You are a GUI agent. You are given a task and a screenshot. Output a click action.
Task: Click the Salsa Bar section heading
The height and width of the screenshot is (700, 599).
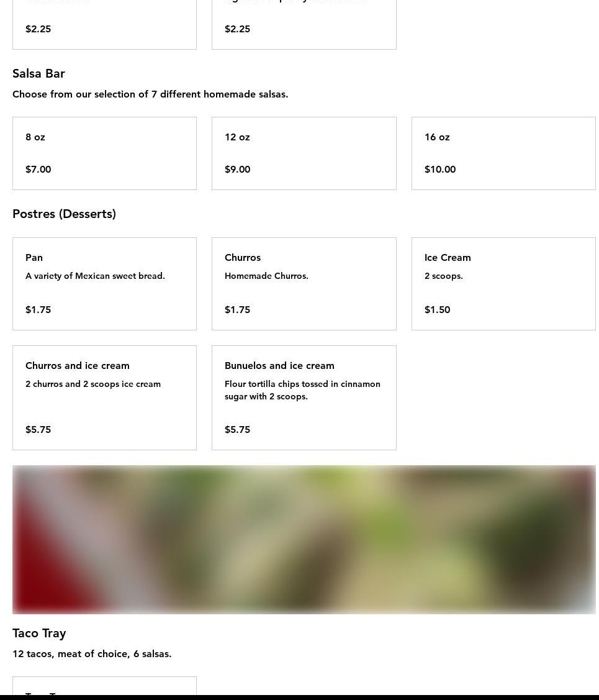pyautogui.click(x=38, y=73)
